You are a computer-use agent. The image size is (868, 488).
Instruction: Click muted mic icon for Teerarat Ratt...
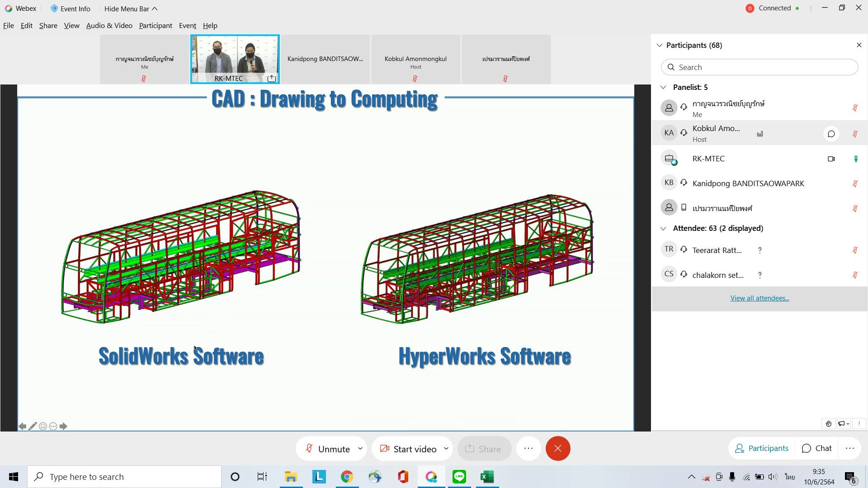[855, 250]
